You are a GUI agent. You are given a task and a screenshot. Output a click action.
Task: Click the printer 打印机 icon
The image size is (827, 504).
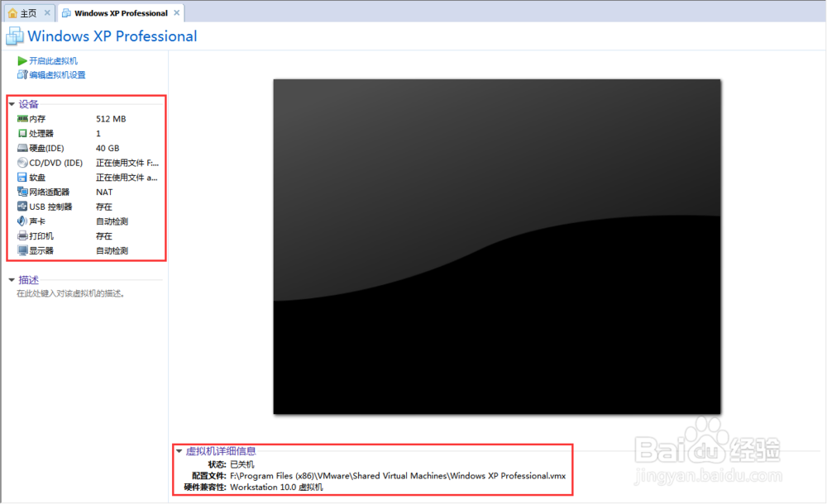coord(22,235)
